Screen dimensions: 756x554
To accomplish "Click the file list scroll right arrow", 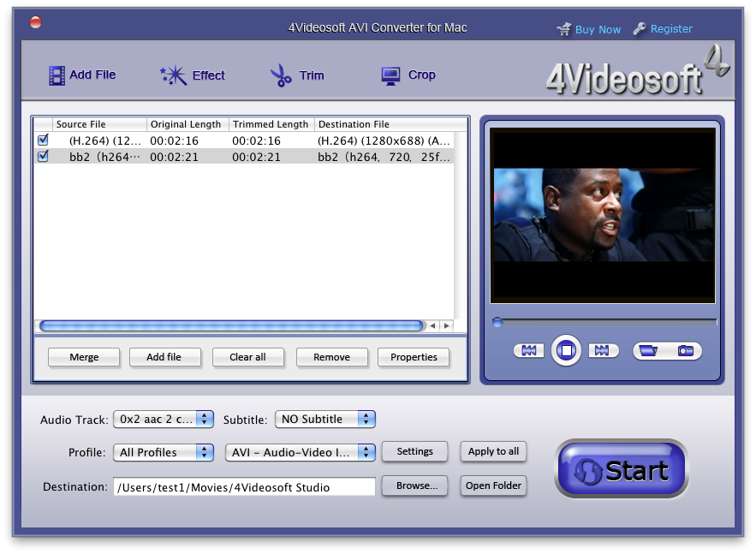I will [447, 326].
